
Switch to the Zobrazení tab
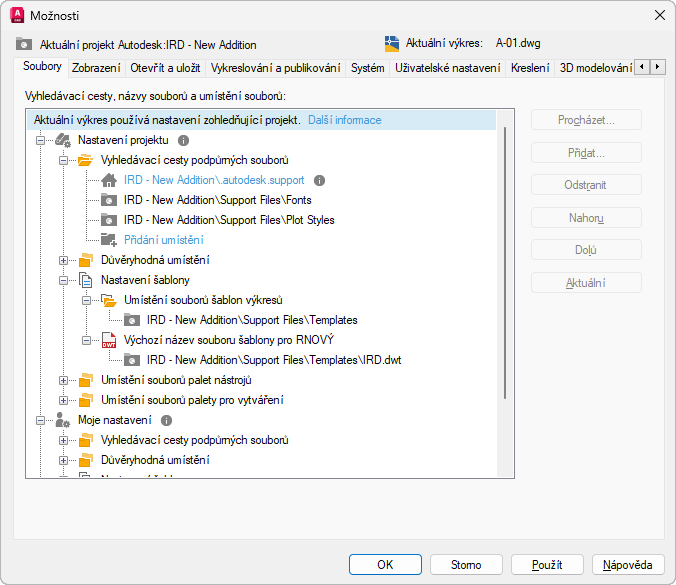click(x=96, y=68)
